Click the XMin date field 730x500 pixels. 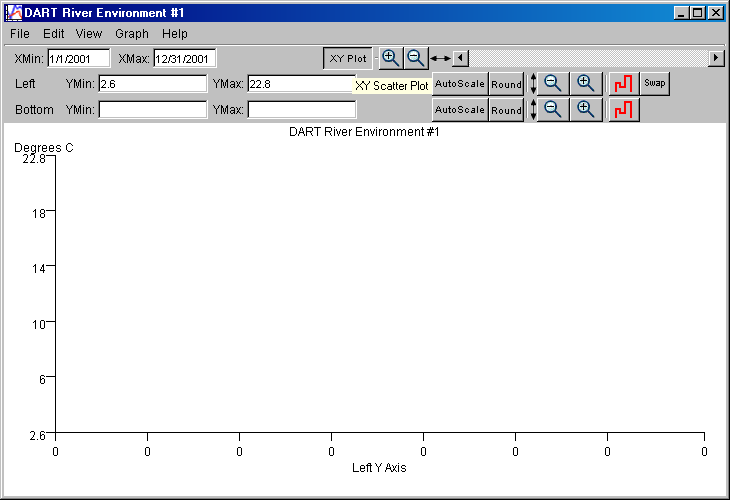(78, 59)
